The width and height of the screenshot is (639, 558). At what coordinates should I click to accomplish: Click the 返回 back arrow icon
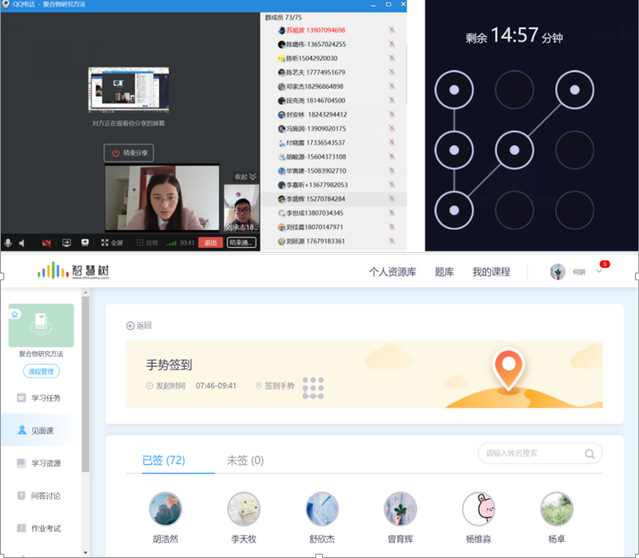[x=130, y=325]
